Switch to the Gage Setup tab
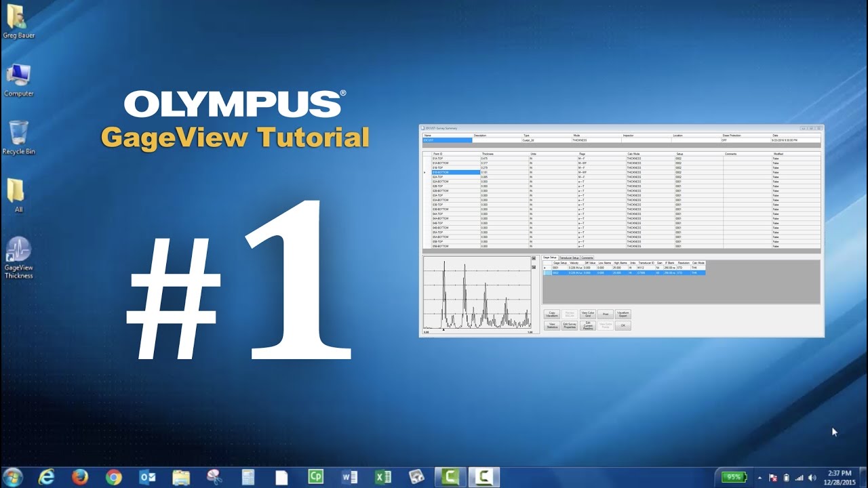Screen dimensions: 868x488 (x=549, y=258)
